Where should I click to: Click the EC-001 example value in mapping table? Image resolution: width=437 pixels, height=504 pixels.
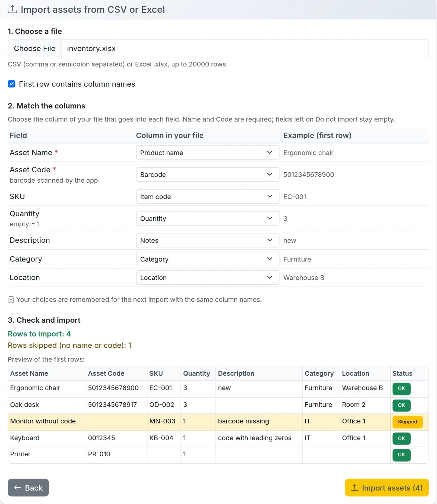click(295, 197)
